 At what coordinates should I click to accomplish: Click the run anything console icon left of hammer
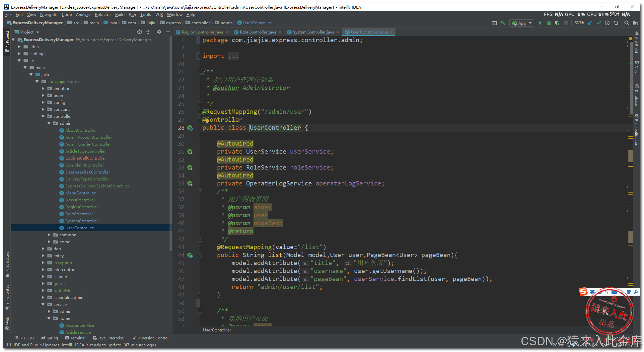pyautogui.click(x=494, y=23)
